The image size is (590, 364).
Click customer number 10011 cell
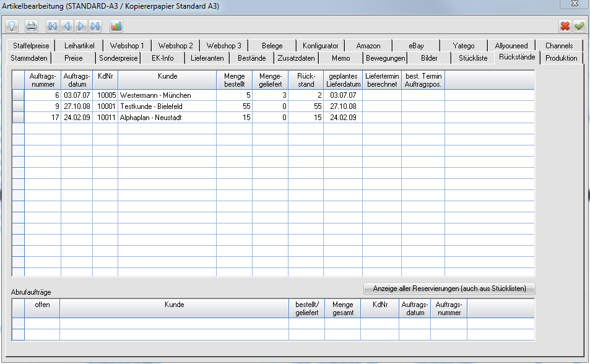(105, 118)
